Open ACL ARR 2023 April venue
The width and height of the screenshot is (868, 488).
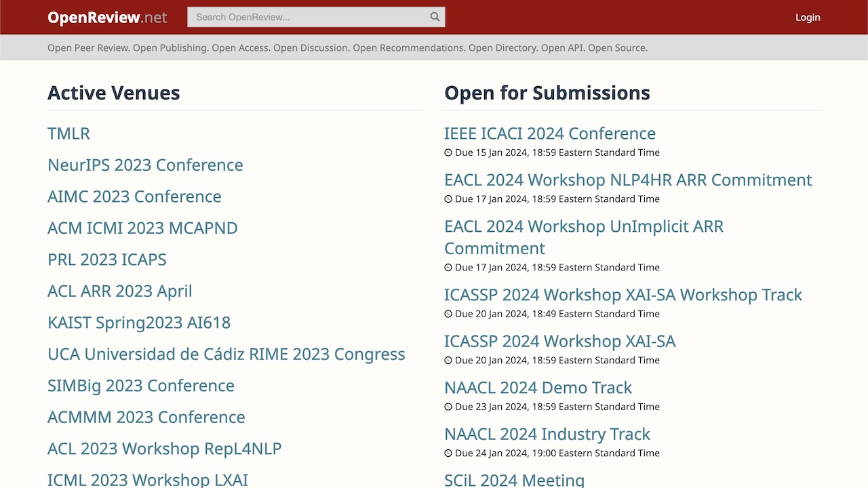(x=120, y=291)
